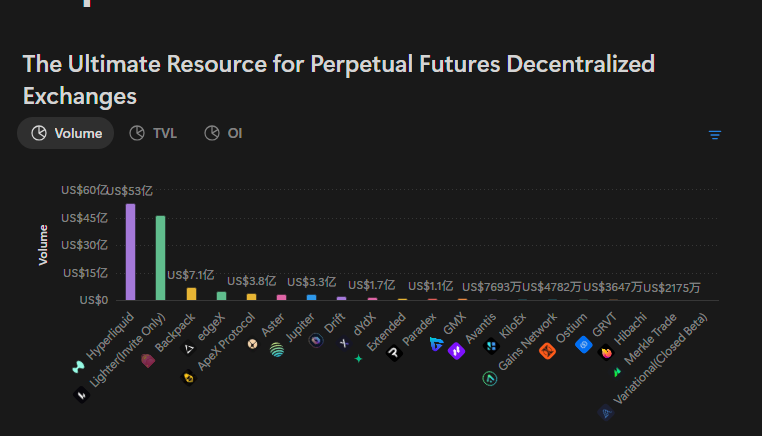Click the green edgeX volume bar
Image resolution: width=762 pixels, height=436 pixels.
222,296
